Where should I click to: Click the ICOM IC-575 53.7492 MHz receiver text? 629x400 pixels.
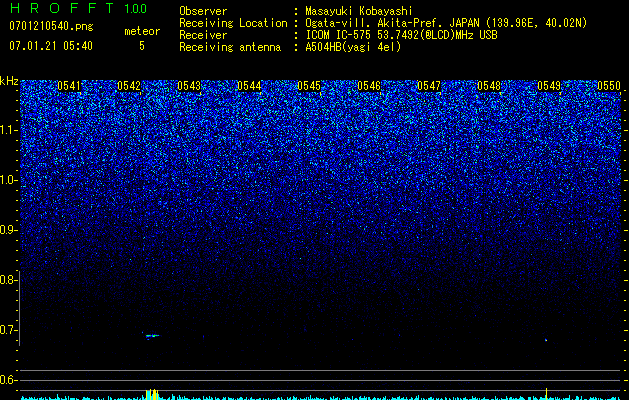(x=401, y=35)
